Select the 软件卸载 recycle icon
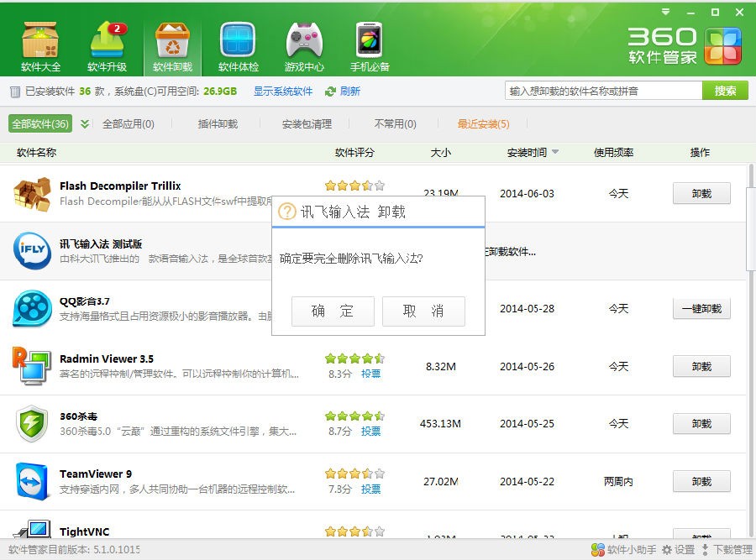The width and height of the screenshot is (756, 560). [x=171, y=42]
